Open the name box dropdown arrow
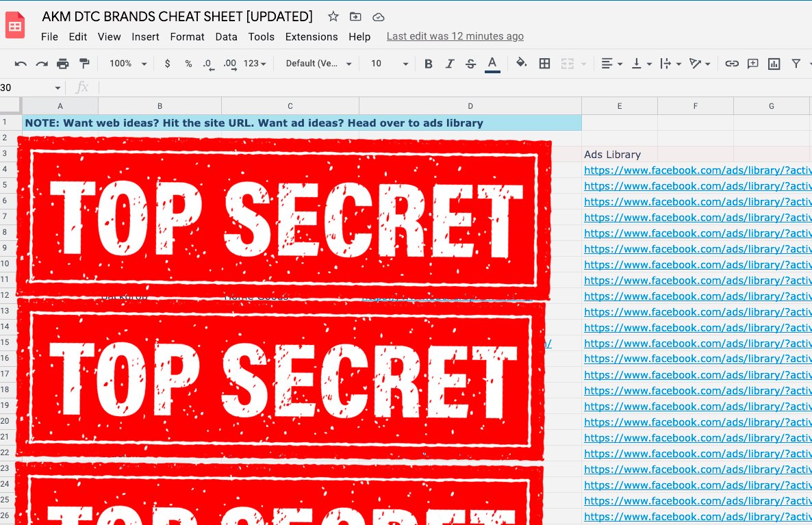This screenshot has height=525, width=812. 58,88
